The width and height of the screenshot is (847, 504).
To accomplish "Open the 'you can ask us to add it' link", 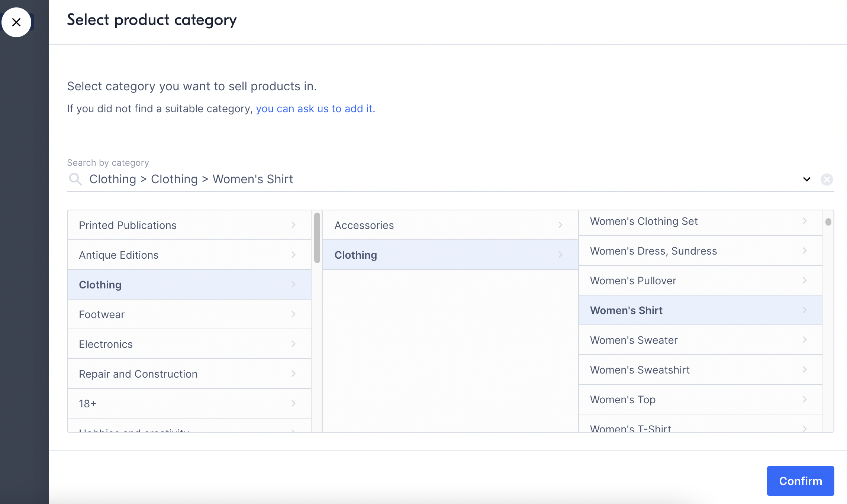I will click(315, 109).
